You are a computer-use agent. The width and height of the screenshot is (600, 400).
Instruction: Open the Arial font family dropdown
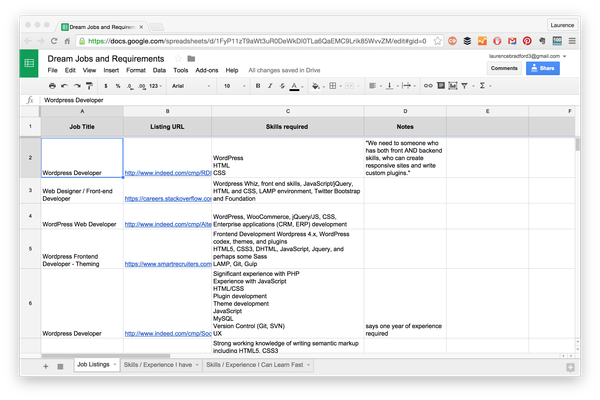click(191, 86)
